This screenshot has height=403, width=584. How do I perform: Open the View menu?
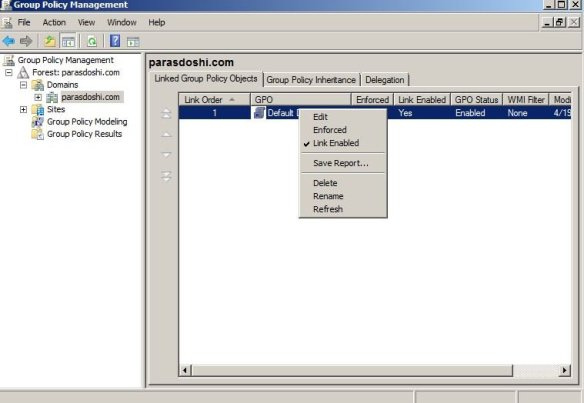[x=86, y=22]
